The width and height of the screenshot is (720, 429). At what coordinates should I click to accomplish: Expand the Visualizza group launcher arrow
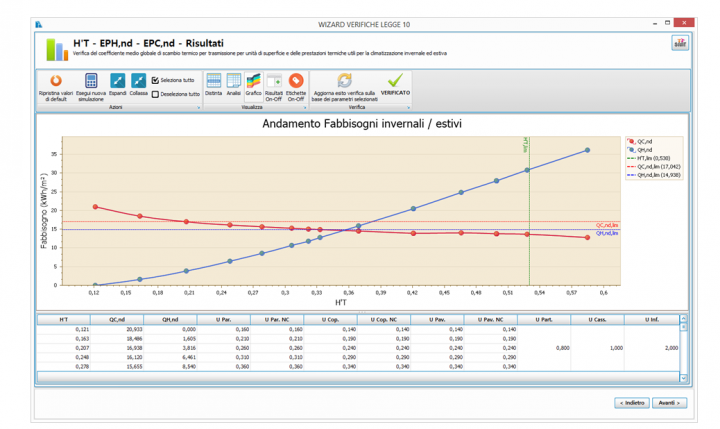click(x=304, y=107)
